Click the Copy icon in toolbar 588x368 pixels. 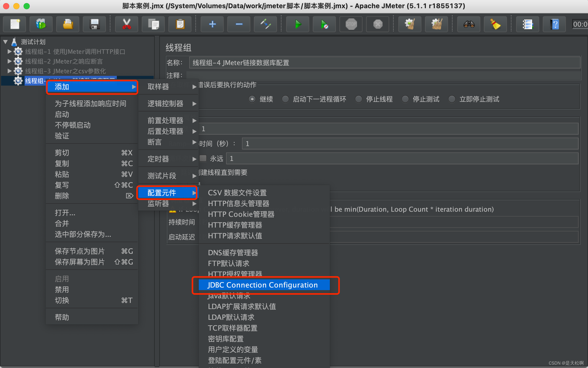[153, 24]
